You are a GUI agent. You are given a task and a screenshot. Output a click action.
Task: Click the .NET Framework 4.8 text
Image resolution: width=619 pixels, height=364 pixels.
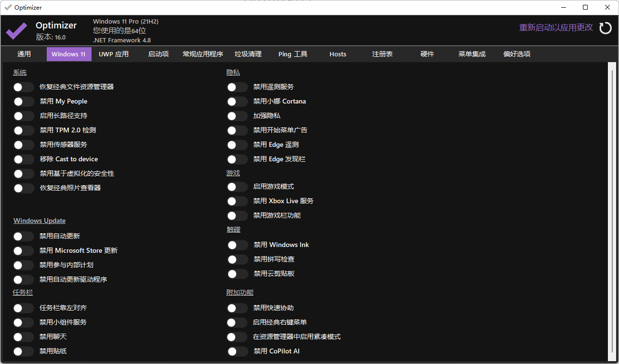coord(122,40)
